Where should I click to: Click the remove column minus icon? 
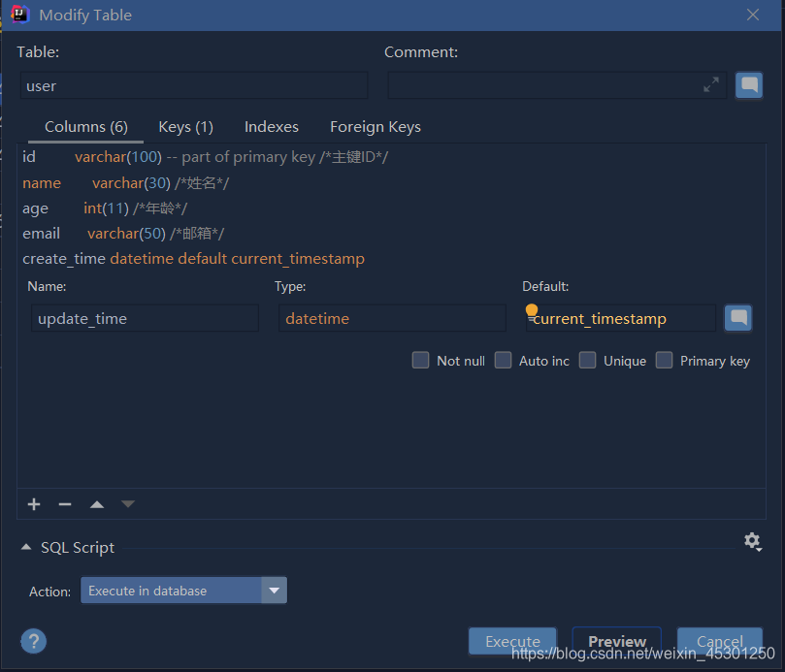(x=65, y=504)
